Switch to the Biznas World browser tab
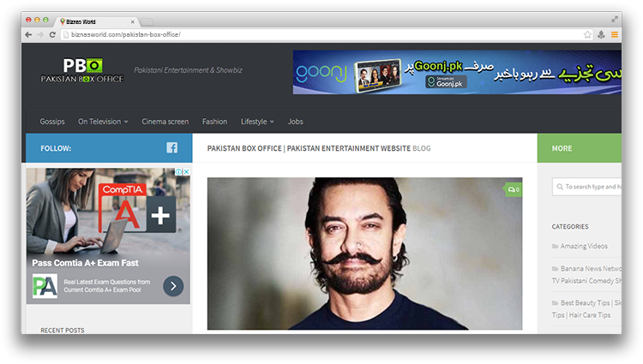 (x=96, y=21)
